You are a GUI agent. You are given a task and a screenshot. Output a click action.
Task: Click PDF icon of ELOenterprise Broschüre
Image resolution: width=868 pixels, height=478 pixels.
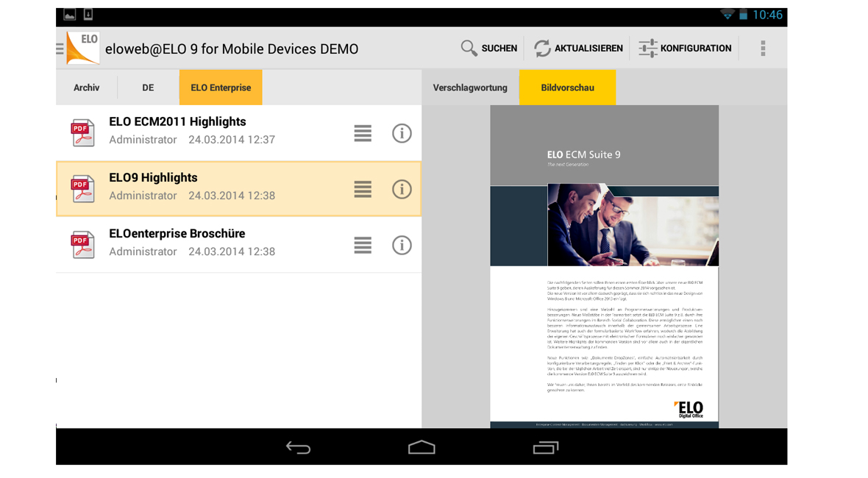pos(82,245)
